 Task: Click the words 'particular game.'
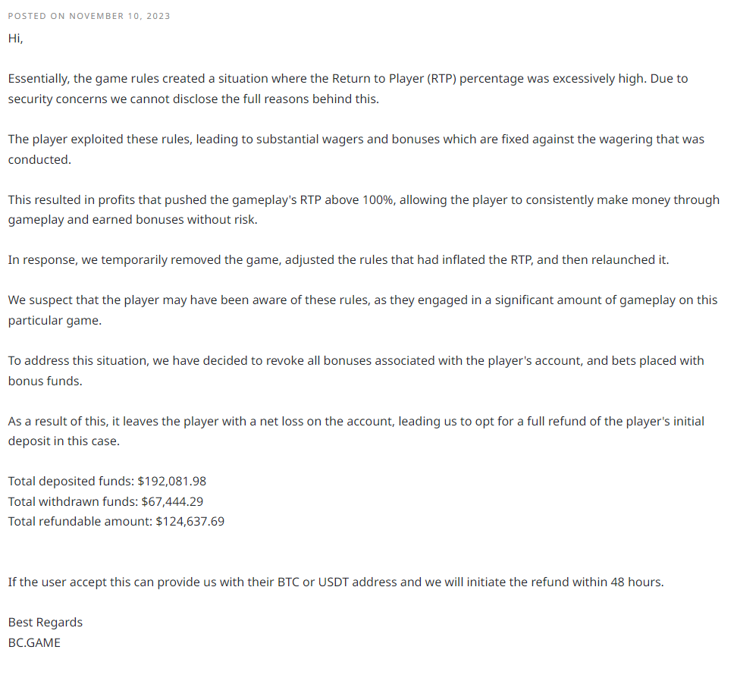(x=55, y=321)
